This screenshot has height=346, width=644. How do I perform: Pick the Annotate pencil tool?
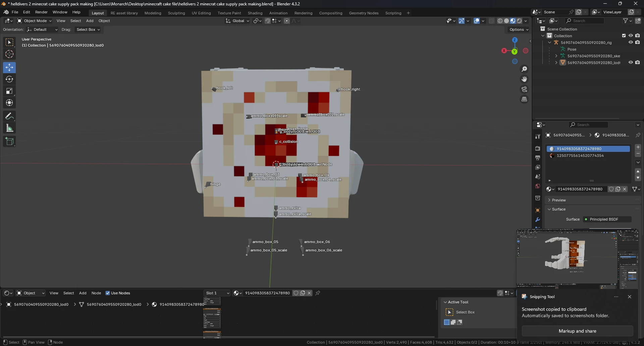point(9,116)
